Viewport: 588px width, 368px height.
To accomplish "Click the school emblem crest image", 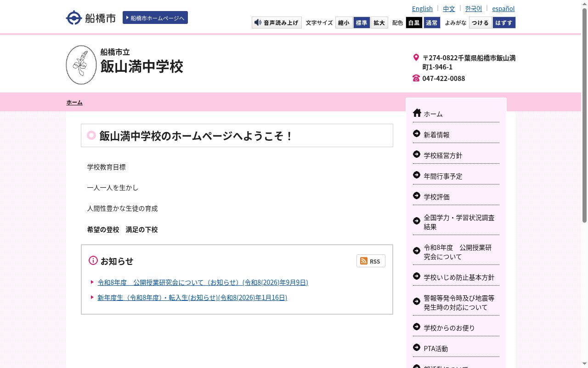I will coord(81,65).
